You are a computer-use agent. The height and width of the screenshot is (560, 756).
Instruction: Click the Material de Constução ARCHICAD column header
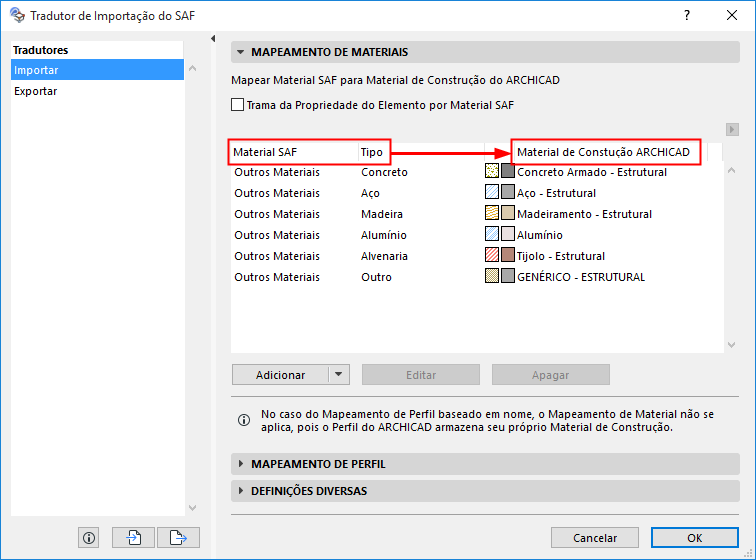pyautogui.click(x=603, y=152)
